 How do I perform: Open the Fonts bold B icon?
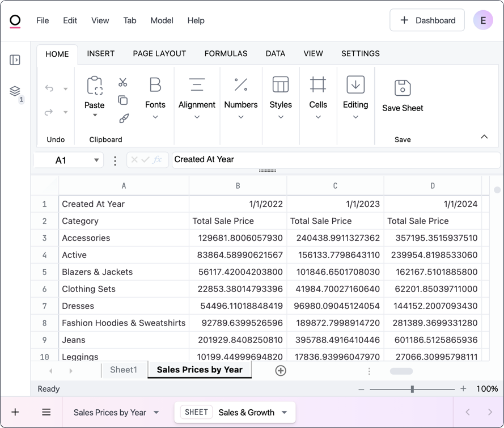(x=155, y=85)
